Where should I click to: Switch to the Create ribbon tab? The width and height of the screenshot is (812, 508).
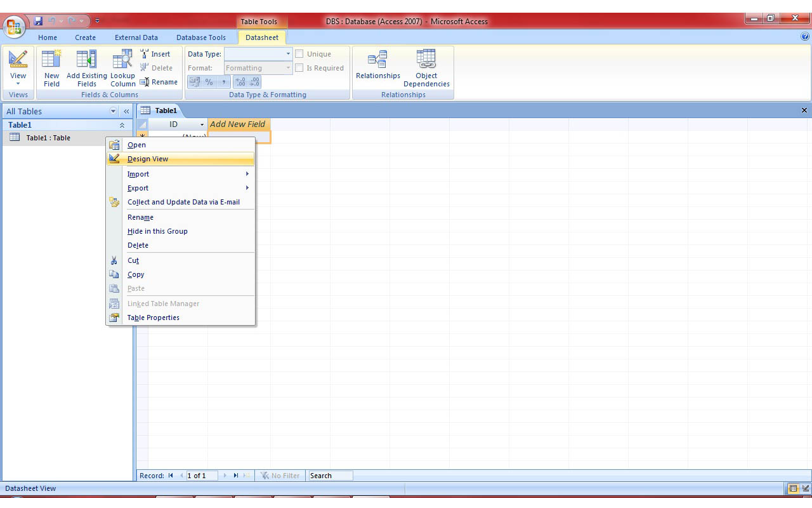coord(86,37)
